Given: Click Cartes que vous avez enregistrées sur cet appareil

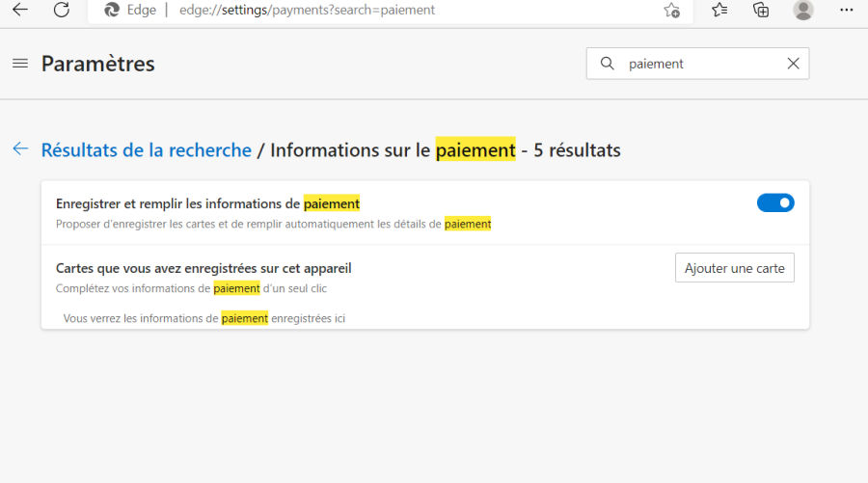Looking at the screenshot, I should click(x=203, y=268).
